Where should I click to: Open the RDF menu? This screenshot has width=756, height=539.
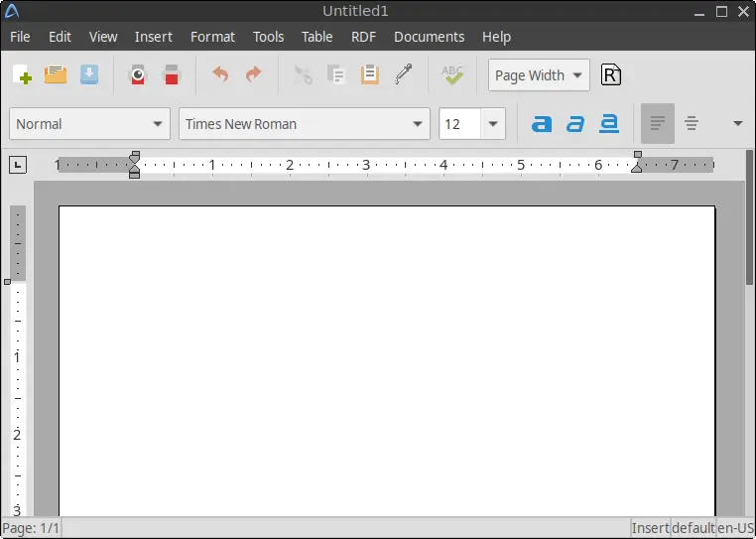pyautogui.click(x=363, y=37)
